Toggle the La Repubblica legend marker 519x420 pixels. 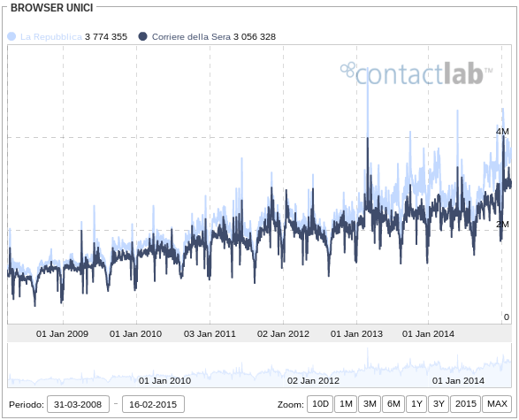pyautogui.click(x=11, y=36)
